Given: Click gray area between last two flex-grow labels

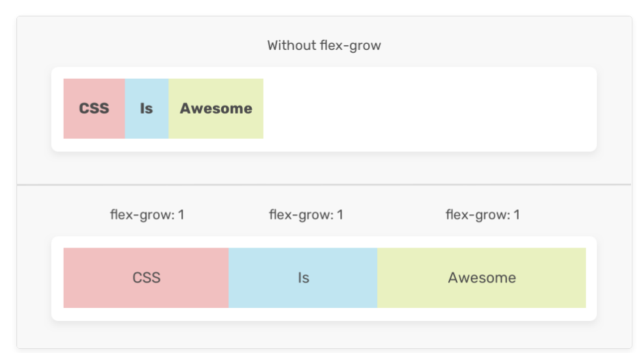Looking at the screenshot, I should [x=394, y=215].
